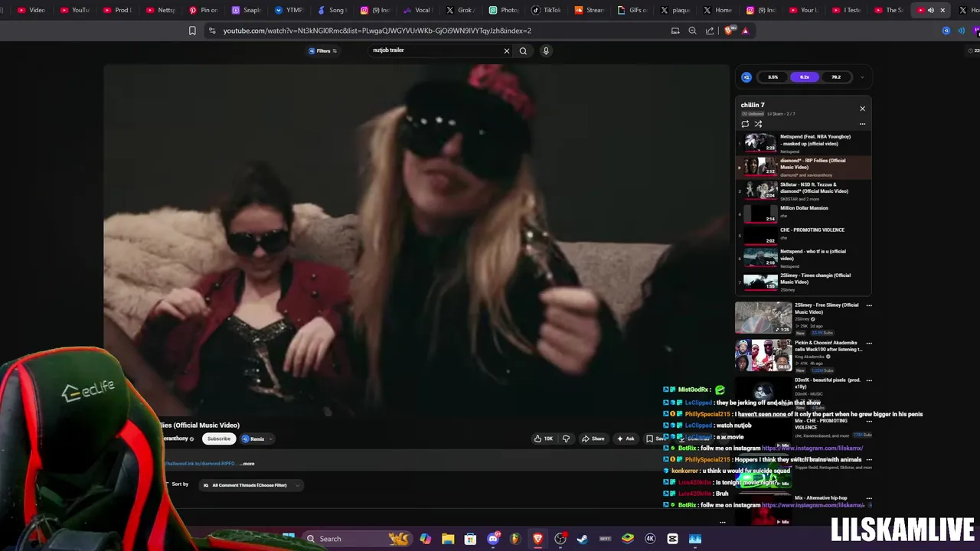Open options for 'Free Slimey' recommendation

pos(868,305)
